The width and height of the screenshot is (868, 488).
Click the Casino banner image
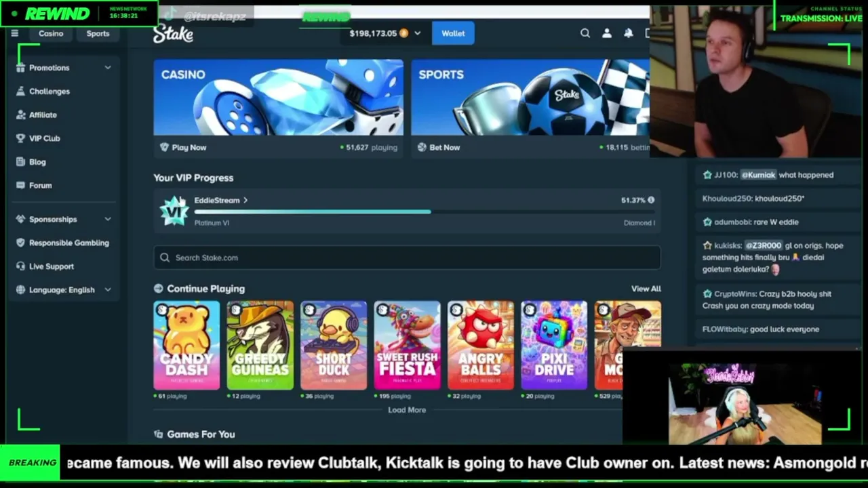coord(279,98)
